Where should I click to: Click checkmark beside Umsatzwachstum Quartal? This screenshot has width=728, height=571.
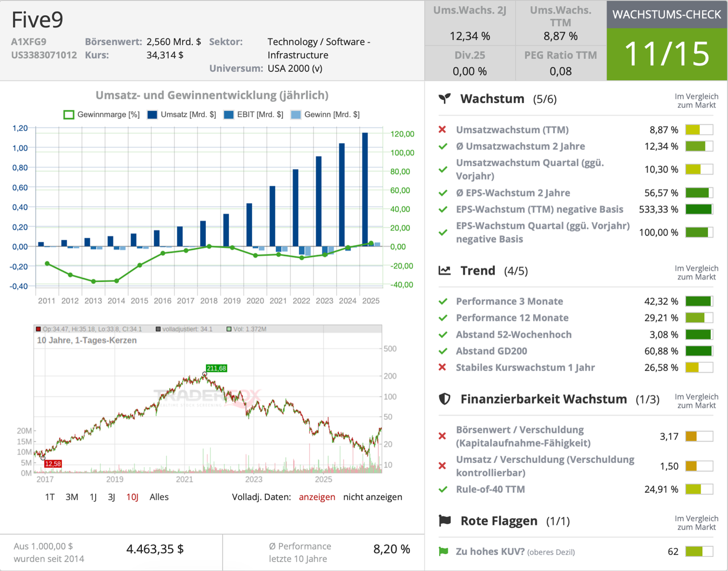[x=443, y=170]
